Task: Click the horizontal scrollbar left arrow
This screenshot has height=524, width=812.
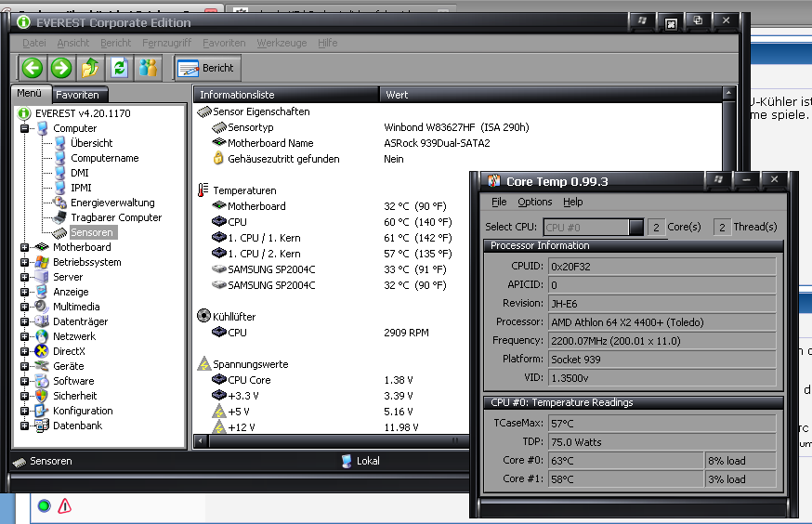Action: click(x=201, y=440)
